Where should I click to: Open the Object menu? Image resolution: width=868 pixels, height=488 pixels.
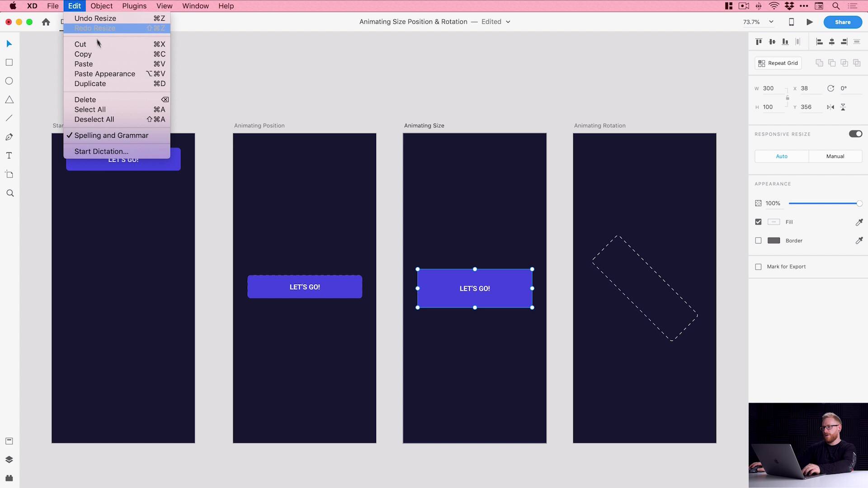tap(101, 6)
